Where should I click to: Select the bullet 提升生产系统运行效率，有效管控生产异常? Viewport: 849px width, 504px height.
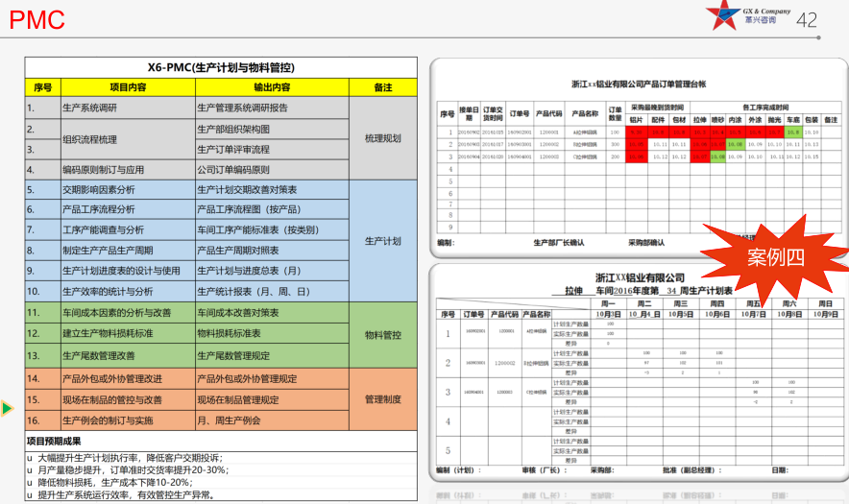[126, 494]
